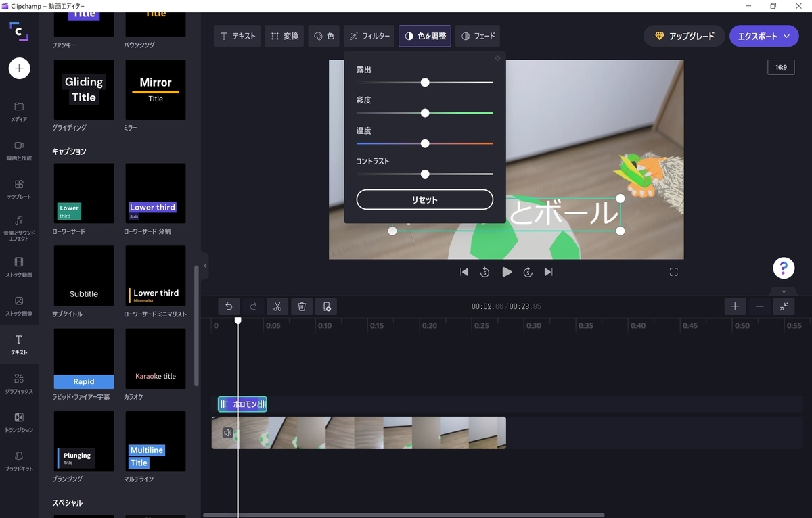Click the コントラスト contrast slider handle
812x518 pixels.
pos(425,174)
